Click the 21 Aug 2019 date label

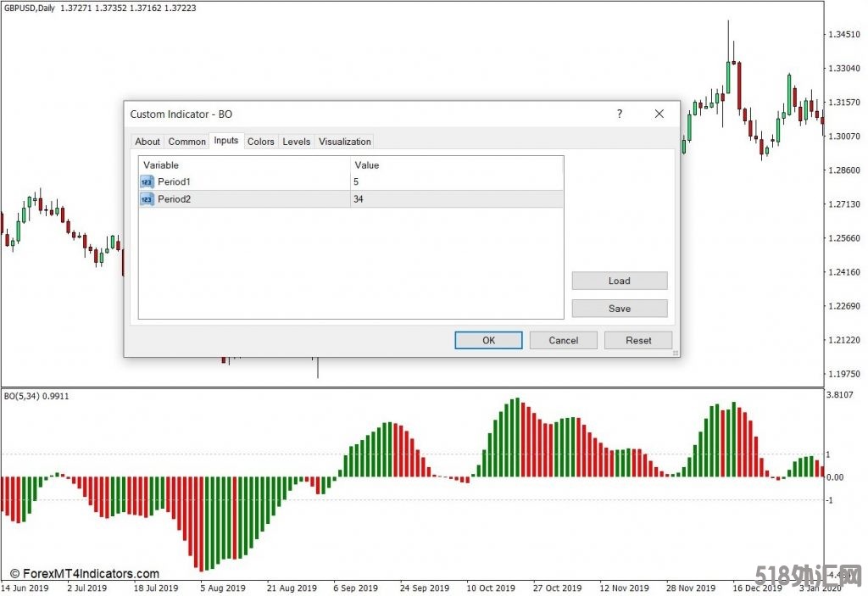click(292, 588)
